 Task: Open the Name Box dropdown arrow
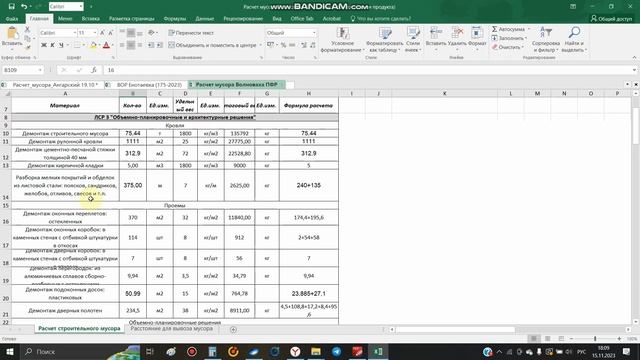pyautogui.click(x=40, y=70)
